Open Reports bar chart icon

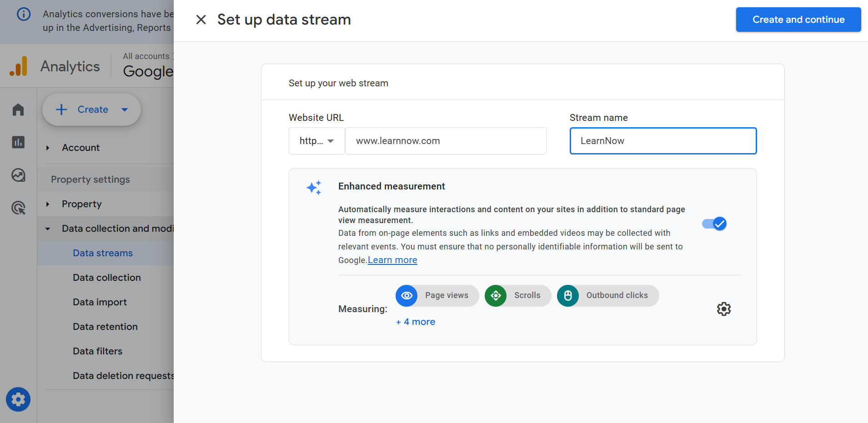coord(18,142)
